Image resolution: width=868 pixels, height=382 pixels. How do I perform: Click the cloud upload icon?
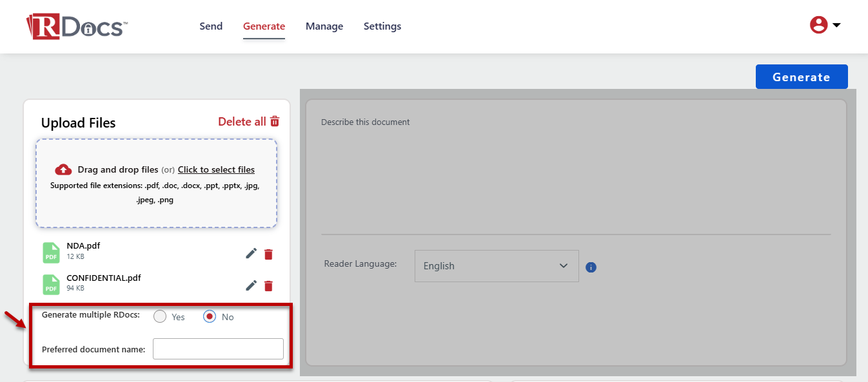pyautogui.click(x=63, y=169)
